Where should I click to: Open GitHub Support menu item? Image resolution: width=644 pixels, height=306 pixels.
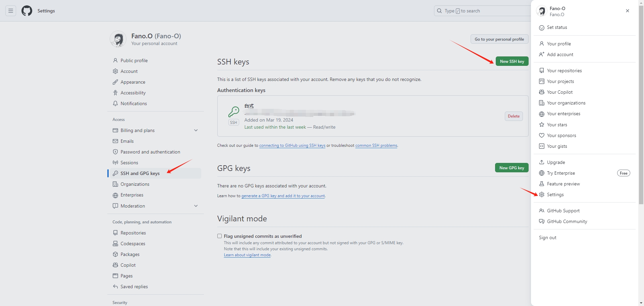pyautogui.click(x=584, y=211)
